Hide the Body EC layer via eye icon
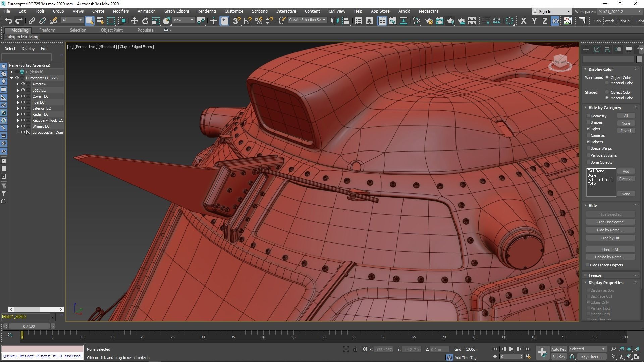Image resolution: width=644 pixels, height=362 pixels. click(23, 90)
